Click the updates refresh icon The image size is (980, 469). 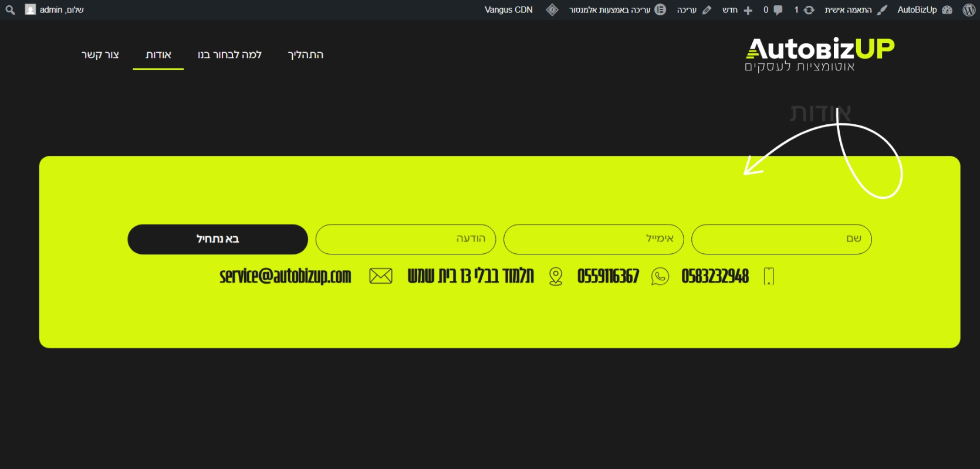tap(809, 10)
